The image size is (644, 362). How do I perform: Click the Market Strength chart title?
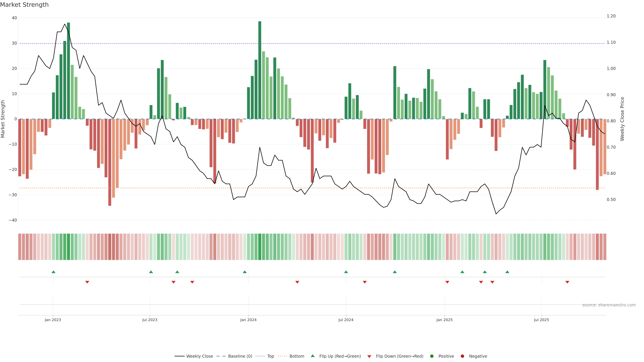24,5
